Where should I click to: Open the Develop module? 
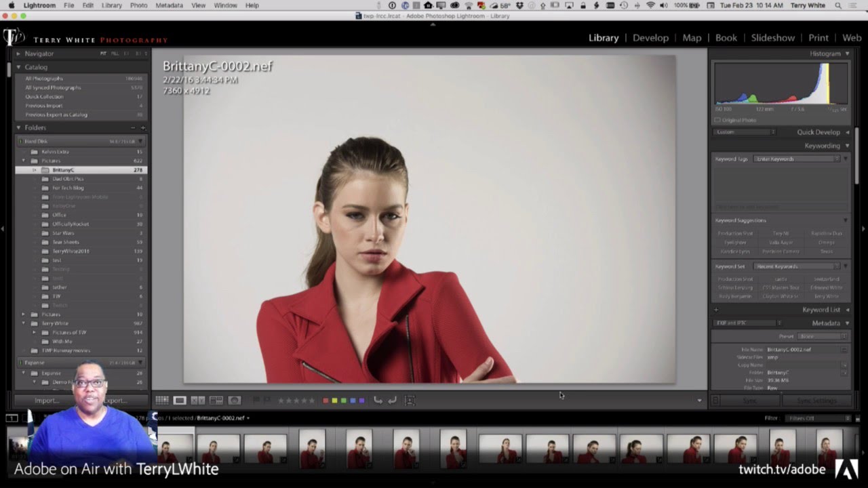click(x=650, y=38)
